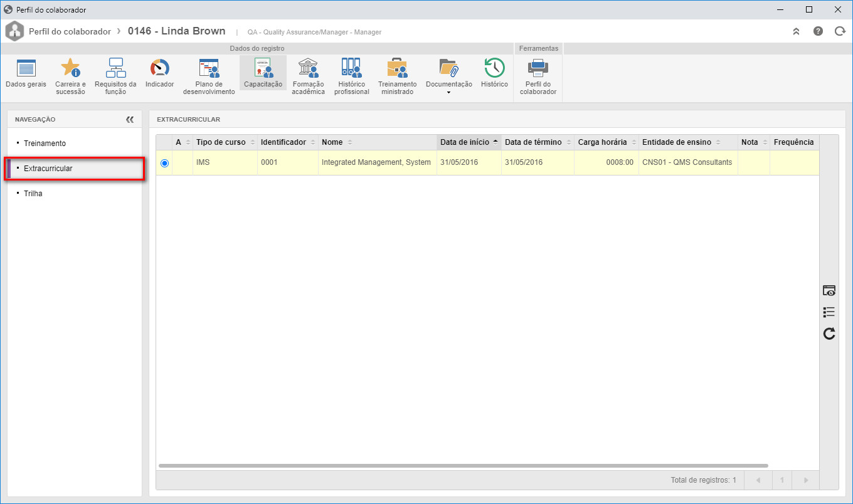Screen dimensions: 853x504
Task: Click the QA - Quality Assurance/Manager text
Action: (x=314, y=32)
